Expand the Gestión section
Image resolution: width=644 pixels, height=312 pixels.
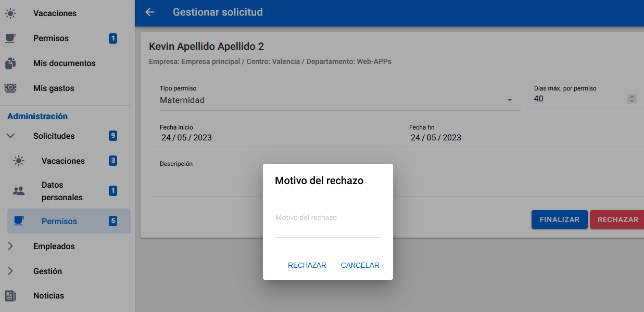tap(10, 271)
